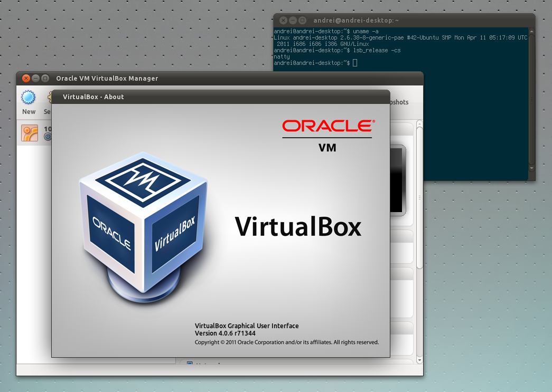Click the large VirtualBox wordmark in About dialog
Screen dimensions: 552x392
pyautogui.click(x=298, y=227)
